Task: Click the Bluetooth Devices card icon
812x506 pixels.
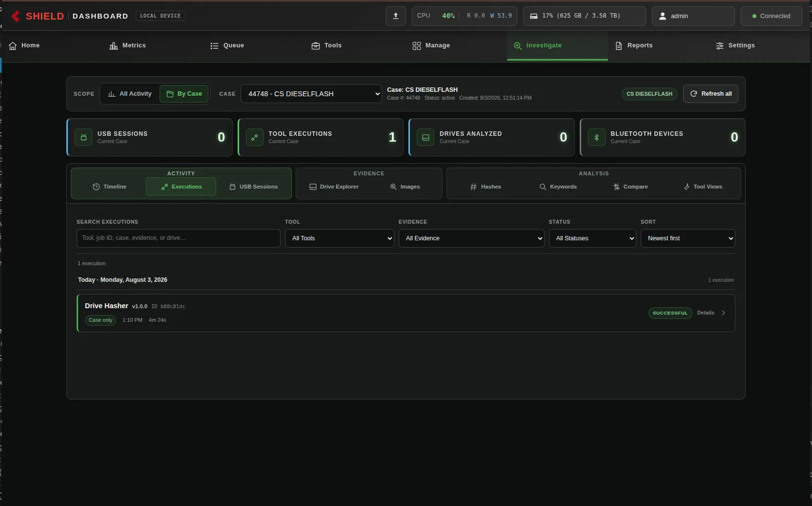Action: click(596, 137)
